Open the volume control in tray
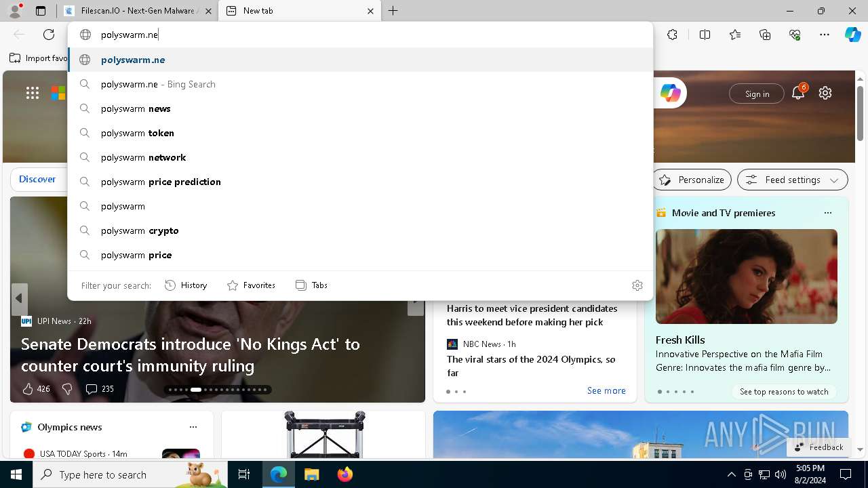This screenshot has height=488, width=868. [x=781, y=474]
